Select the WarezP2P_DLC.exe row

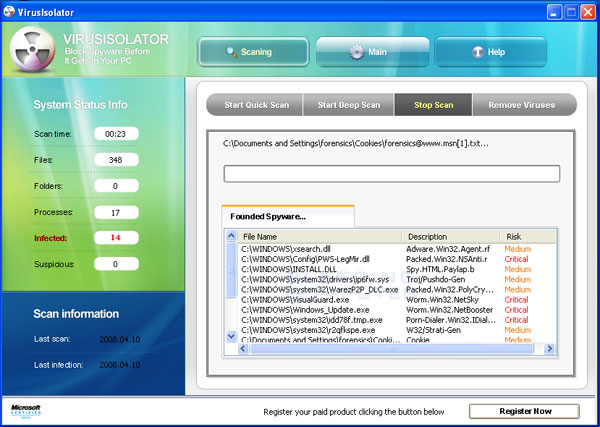tap(397, 290)
